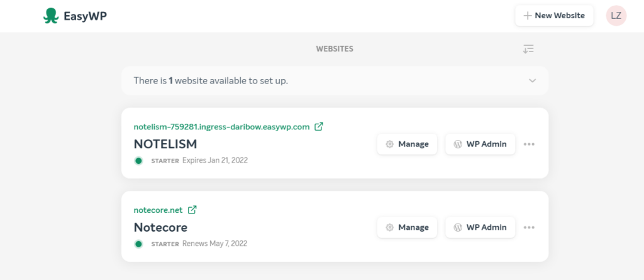644x280 pixels.
Task: Click the green status dot for NOTELISM
Action: (x=138, y=161)
